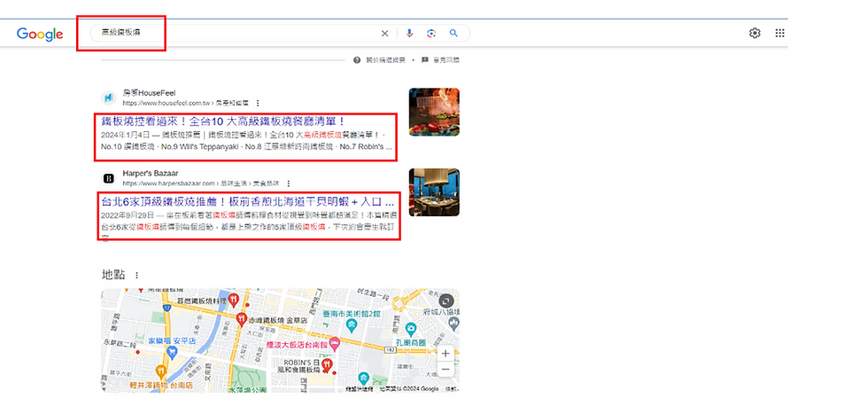868x414 pixels.
Task: Open HouseFeel favicon beside result
Action: (x=108, y=98)
